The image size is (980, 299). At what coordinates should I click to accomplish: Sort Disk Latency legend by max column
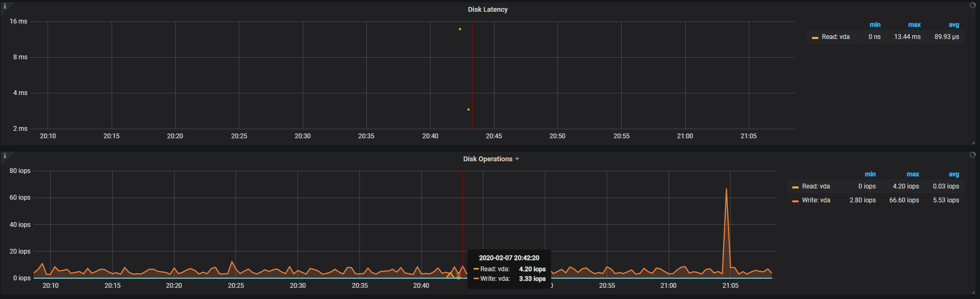click(914, 25)
